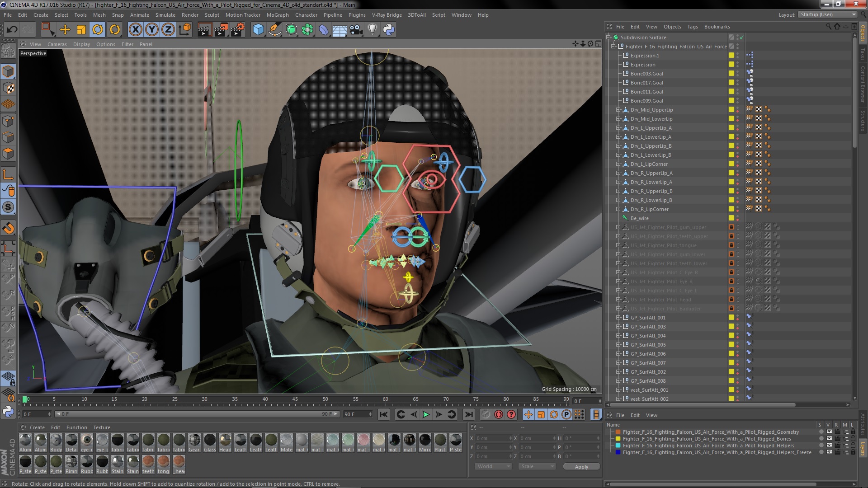The width and height of the screenshot is (868, 488).
Task: Open Object Manager Tags menu
Action: click(693, 27)
